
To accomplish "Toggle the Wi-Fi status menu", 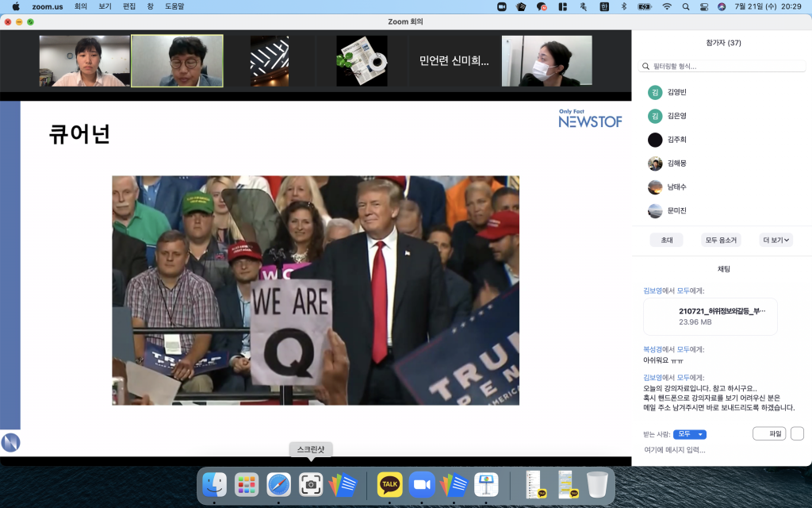I will coord(666,6).
